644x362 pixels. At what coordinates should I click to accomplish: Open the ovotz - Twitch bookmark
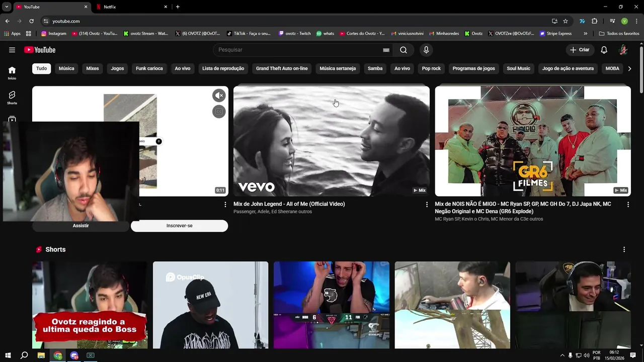[x=295, y=34]
